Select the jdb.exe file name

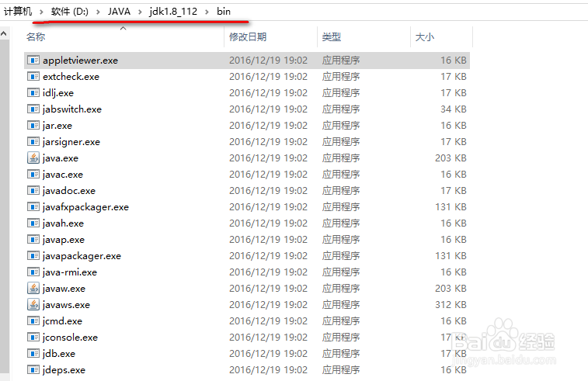(59, 354)
